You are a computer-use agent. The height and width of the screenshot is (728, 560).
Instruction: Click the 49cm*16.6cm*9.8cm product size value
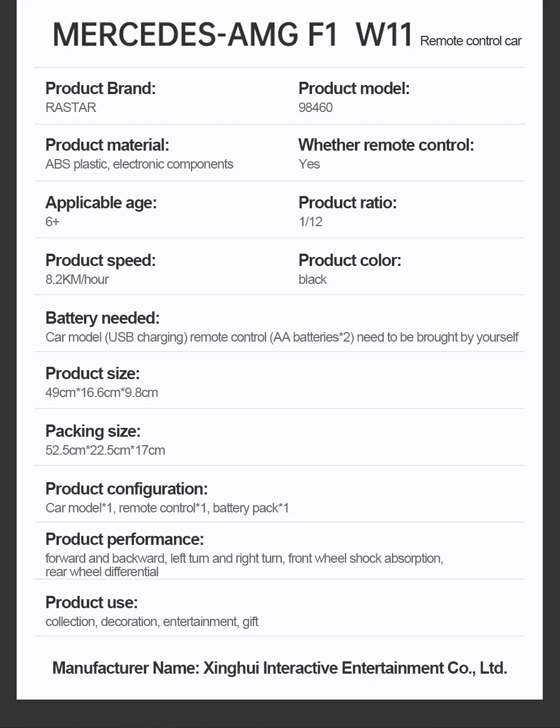coord(101,393)
